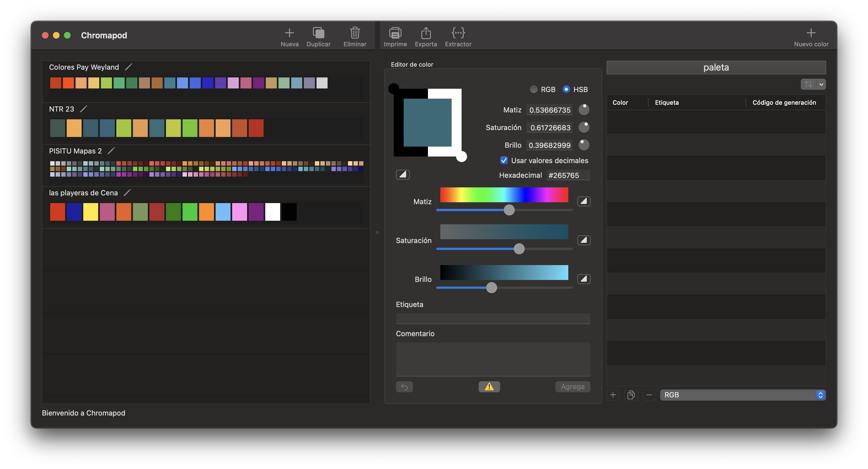Click the Etiqueta column header
The image size is (868, 469).
pyautogui.click(x=666, y=102)
